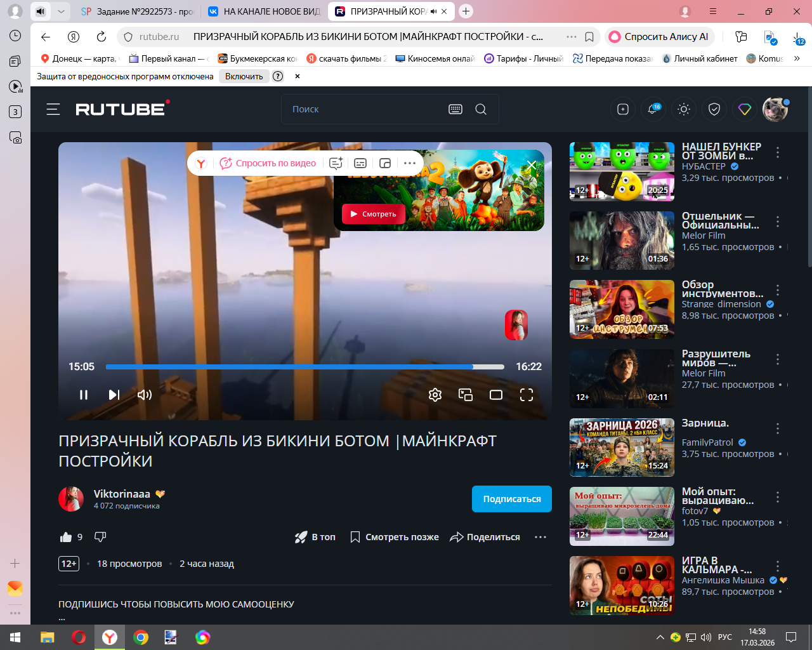The width and height of the screenshot is (812, 650).
Task: Click the Подписаться button
Action: 511,499
